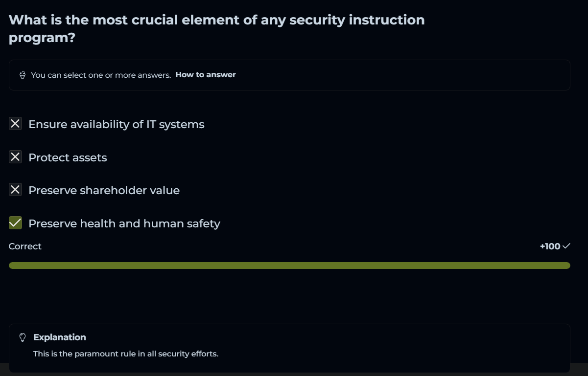Toggle the 'Preserve shareholder value' checkbox

point(16,190)
